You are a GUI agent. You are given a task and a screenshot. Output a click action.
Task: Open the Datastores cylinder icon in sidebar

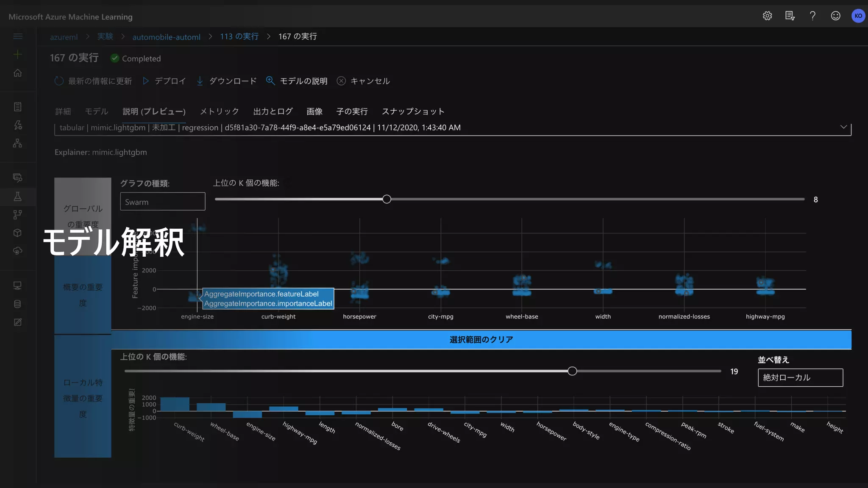tap(18, 304)
